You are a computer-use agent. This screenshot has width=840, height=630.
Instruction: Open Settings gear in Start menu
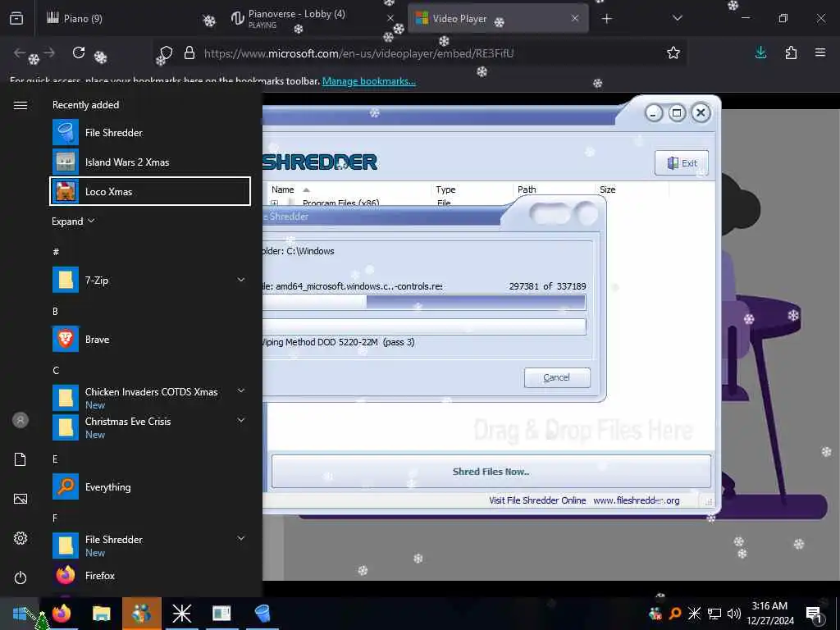pos(21,538)
